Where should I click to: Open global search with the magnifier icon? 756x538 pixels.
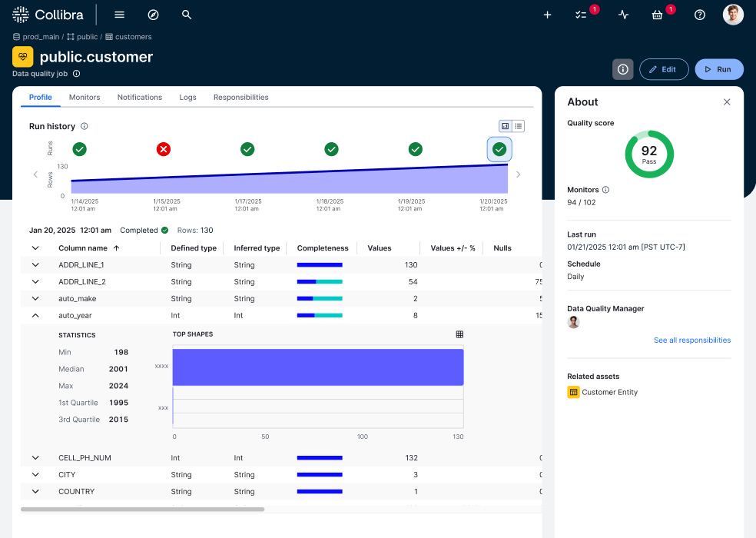pos(187,15)
